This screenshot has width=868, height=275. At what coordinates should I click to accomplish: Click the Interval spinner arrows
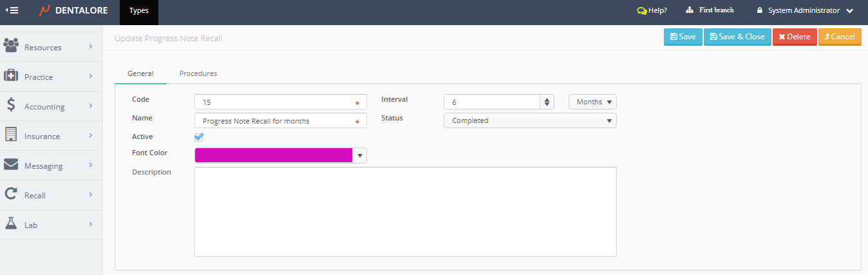547,102
